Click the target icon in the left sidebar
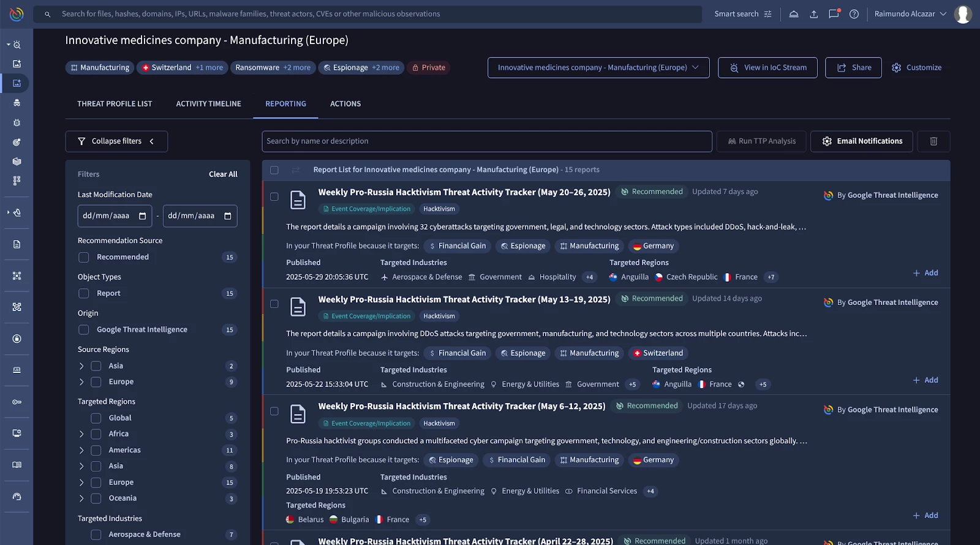The image size is (980, 545). pyautogui.click(x=17, y=142)
